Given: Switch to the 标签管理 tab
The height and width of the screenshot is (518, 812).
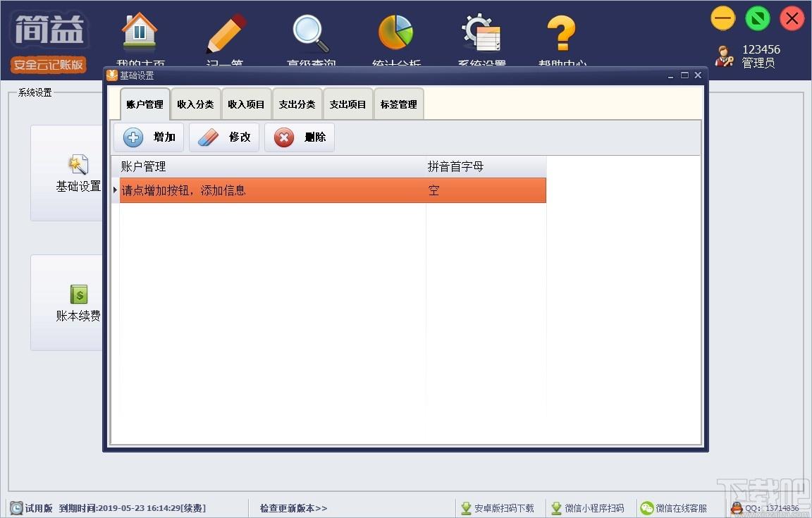Looking at the screenshot, I should [x=398, y=104].
